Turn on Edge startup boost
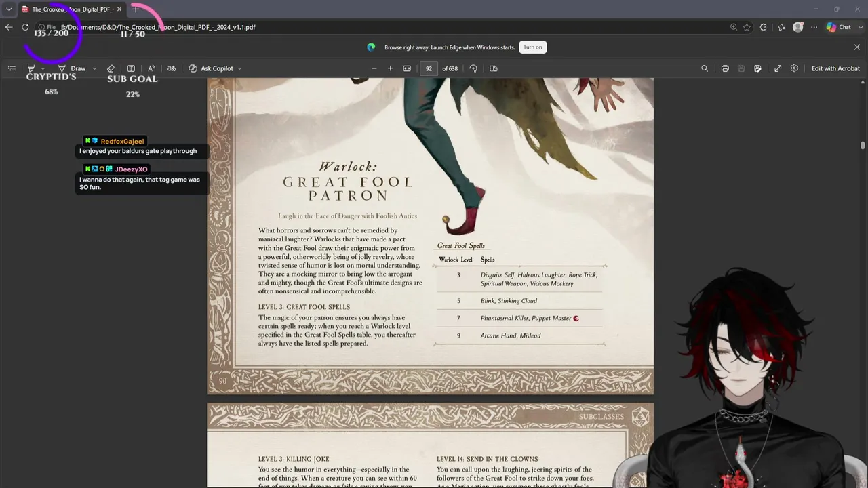 pyautogui.click(x=532, y=47)
